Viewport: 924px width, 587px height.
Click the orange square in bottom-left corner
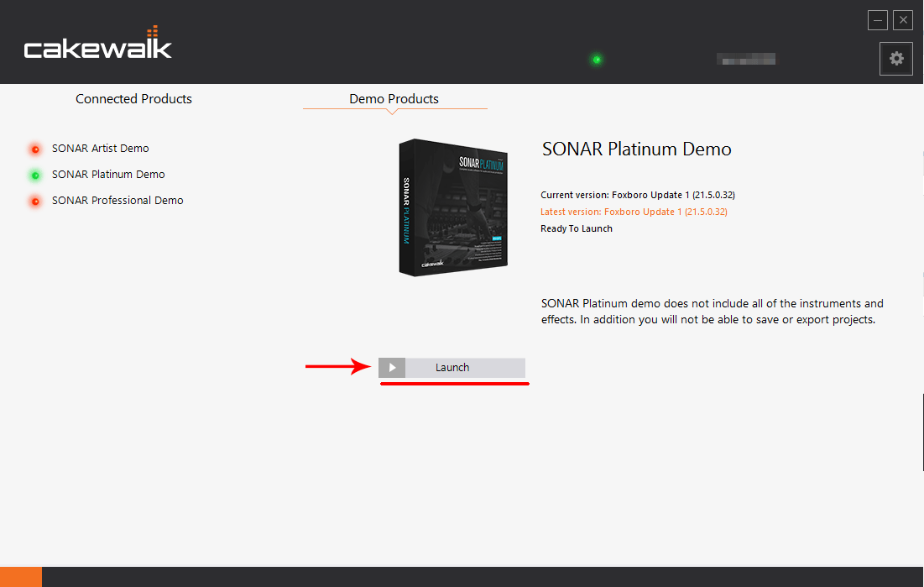tap(20, 577)
